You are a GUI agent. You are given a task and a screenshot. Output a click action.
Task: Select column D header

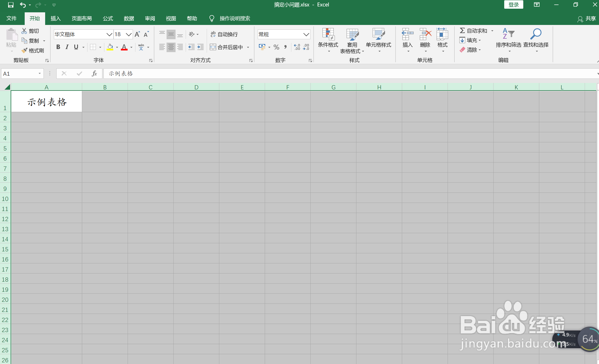(196, 87)
